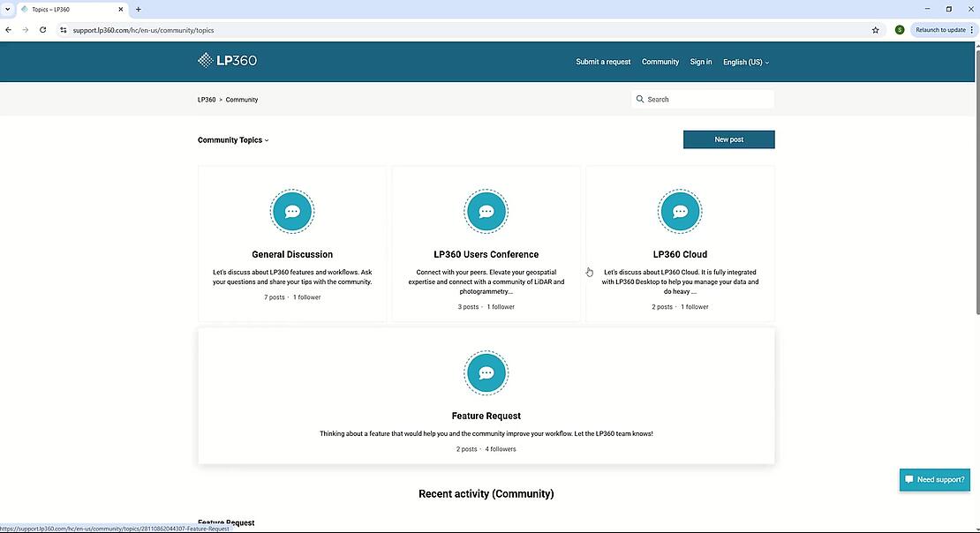
Task: Open LP360 Cloud chat bubble icon
Action: pyautogui.click(x=680, y=211)
